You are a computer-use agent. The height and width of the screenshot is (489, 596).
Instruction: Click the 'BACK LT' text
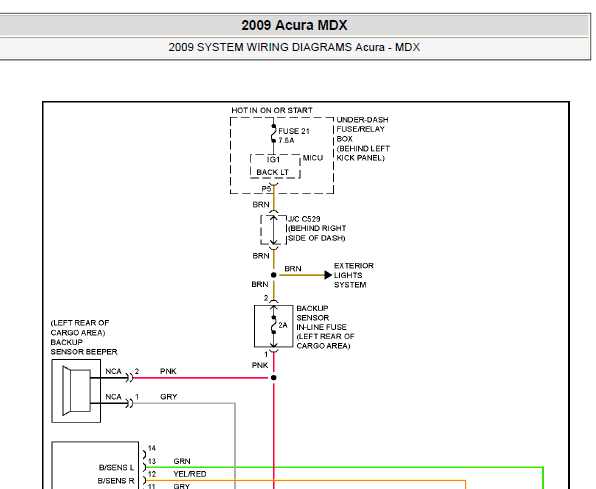click(273, 172)
